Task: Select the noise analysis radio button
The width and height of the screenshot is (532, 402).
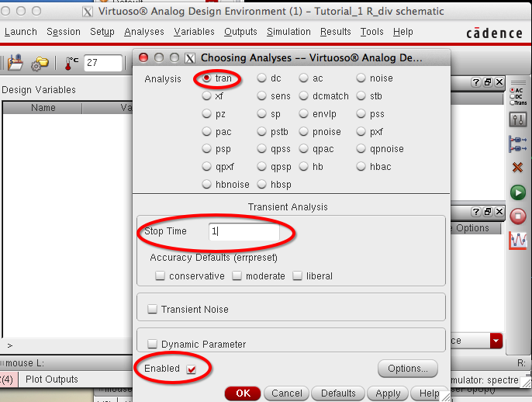Action: point(361,78)
